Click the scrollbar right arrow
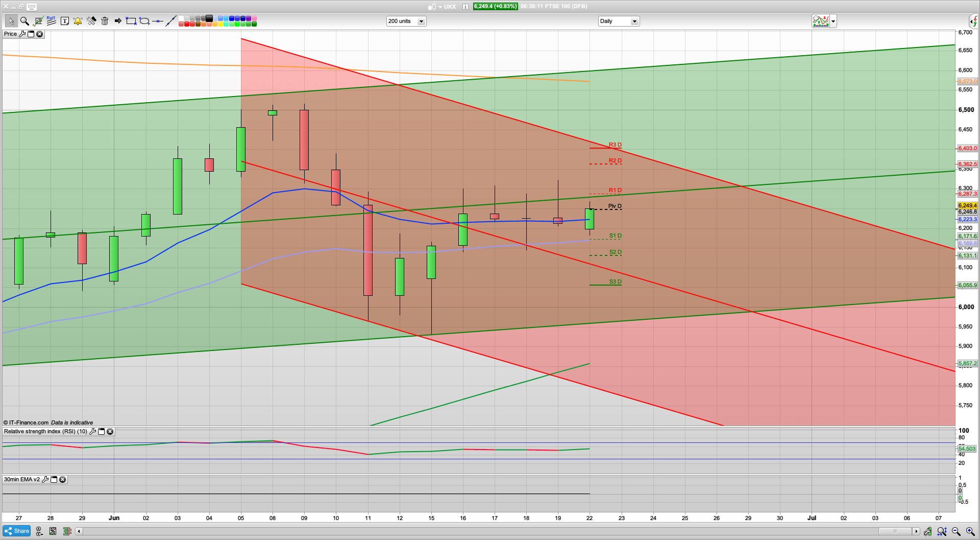 [x=916, y=531]
